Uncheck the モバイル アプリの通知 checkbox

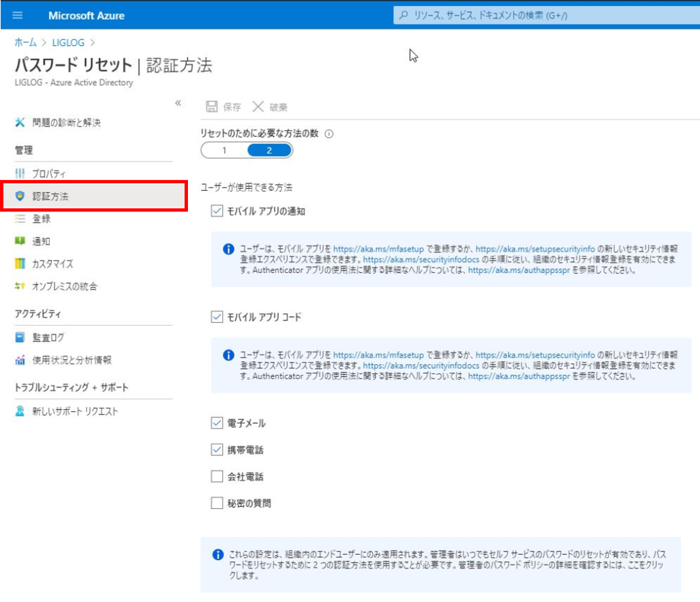[217, 211]
